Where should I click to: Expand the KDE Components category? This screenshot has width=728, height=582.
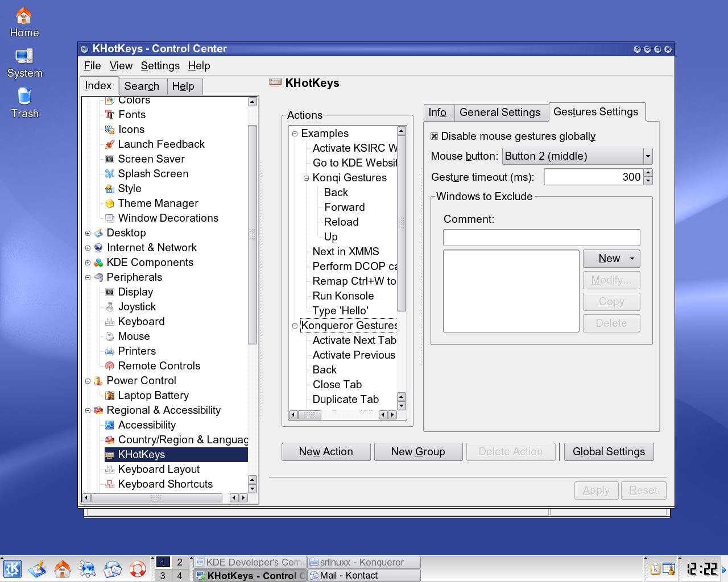[88, 263]
